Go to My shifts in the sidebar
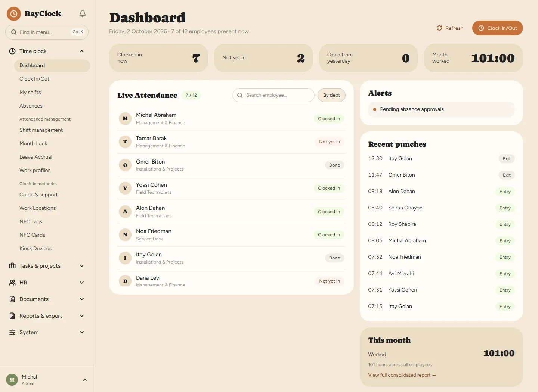This screenshot has width=538, height=392. (52, 92)
